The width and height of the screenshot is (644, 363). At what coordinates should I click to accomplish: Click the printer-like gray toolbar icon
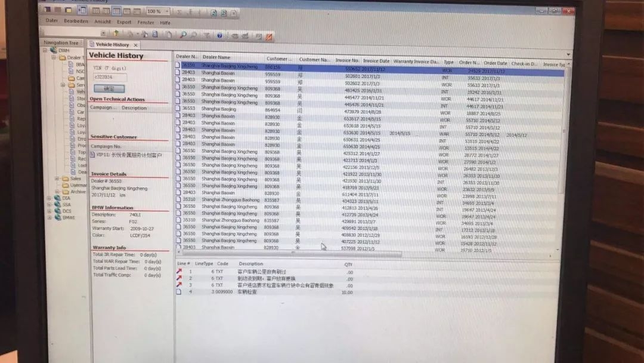[x=235, y=36]
